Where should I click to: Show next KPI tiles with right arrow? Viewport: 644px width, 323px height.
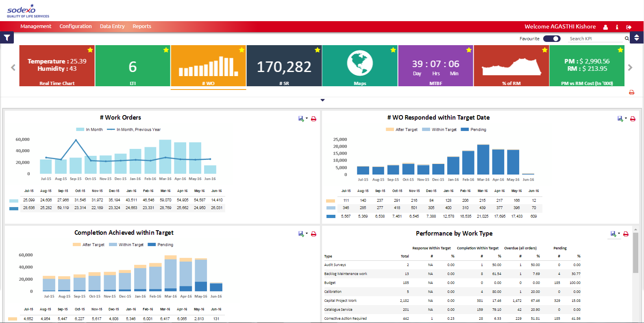[x=630, y=68]
